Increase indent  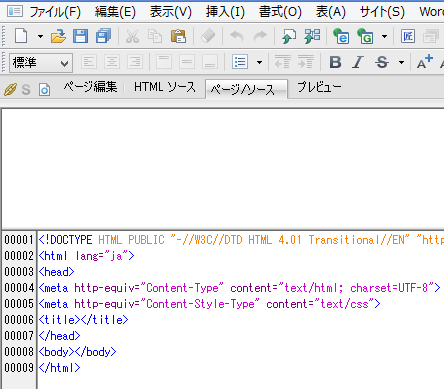point(306,62)
